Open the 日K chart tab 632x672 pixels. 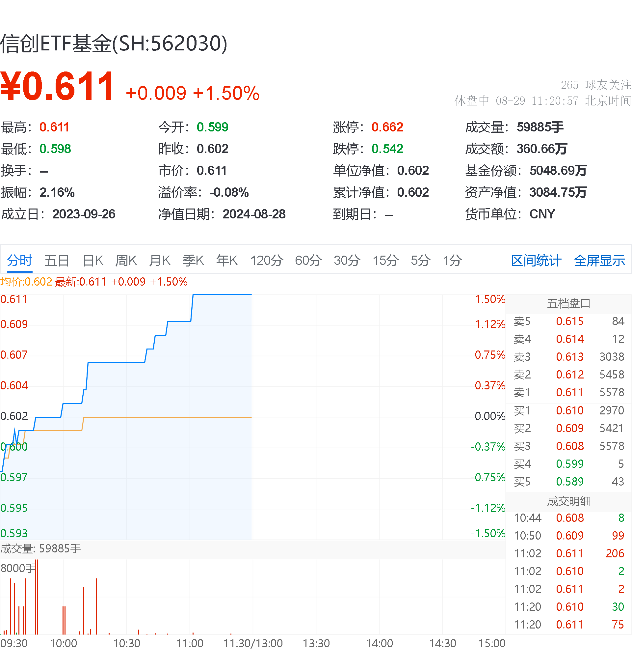tap(93, 261)
